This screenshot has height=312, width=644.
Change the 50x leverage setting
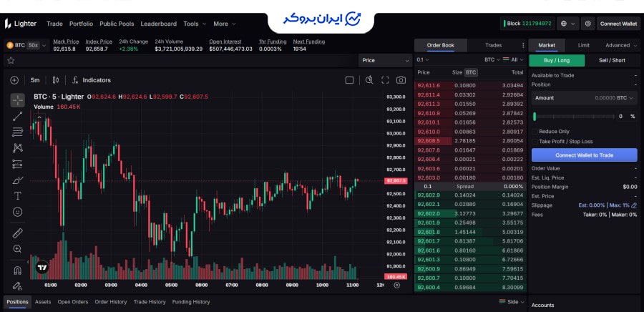click(x=33, y=45)
